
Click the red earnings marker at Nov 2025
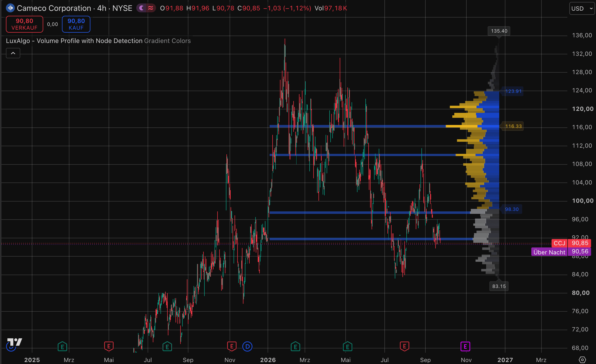[232, 346]
